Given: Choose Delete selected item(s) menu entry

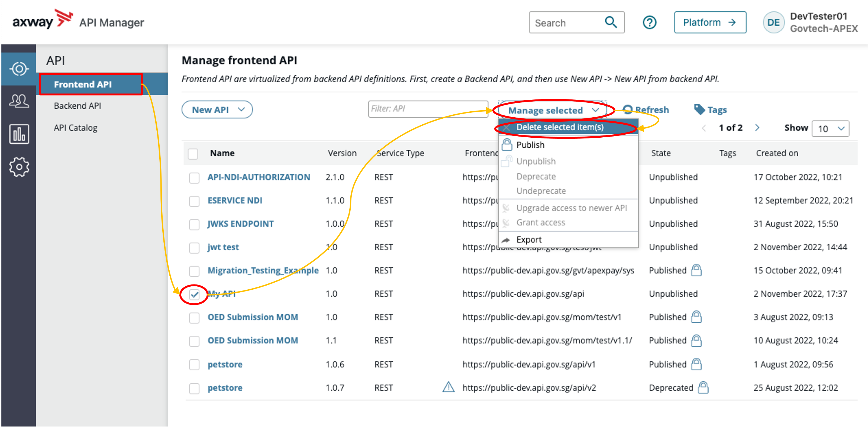Looking at the screenshot, I should (x=560, y=127).
